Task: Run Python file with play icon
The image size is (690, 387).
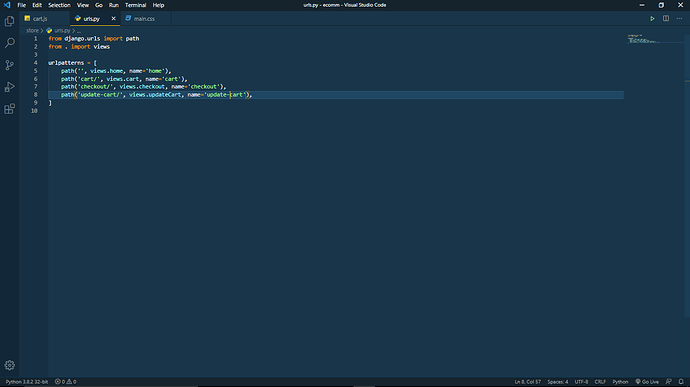Action: coord(652,18)
